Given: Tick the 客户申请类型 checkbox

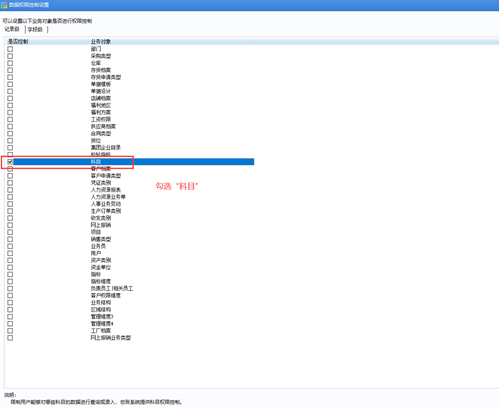Looking at the screenshot, I should (x=10, y=176).
